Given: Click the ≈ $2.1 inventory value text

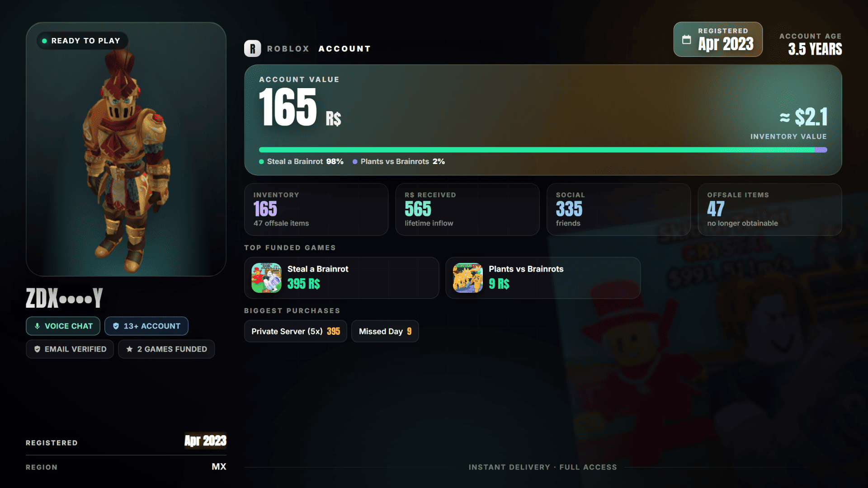Looking at the screenshot, I should [x=803, y=117].
